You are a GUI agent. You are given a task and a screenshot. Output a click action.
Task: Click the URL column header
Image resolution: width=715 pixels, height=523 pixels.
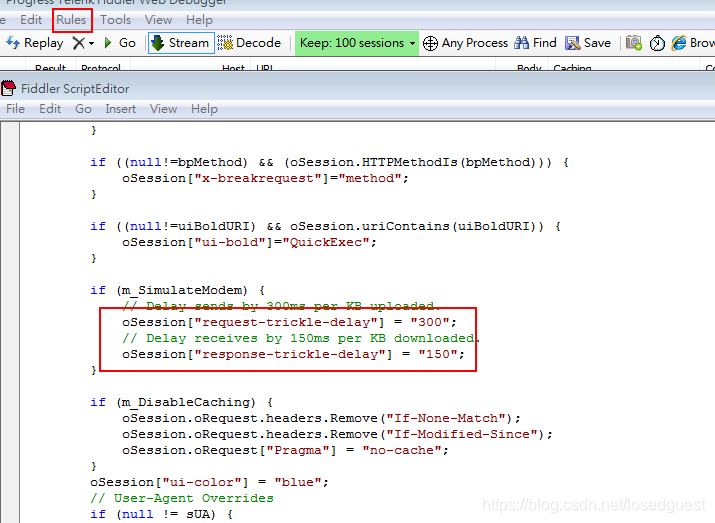pyautogui.click(x=264, y=67)
